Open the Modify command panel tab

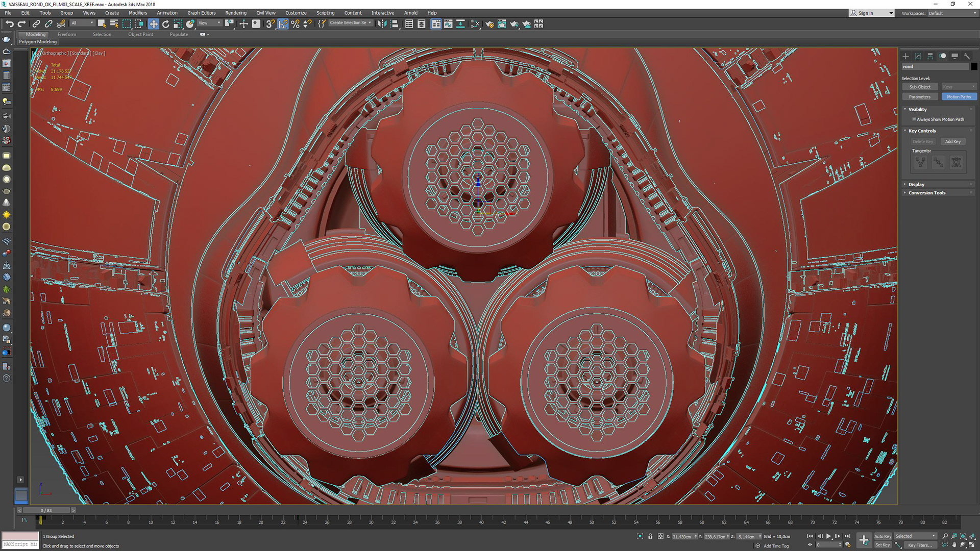pyautogui.click(x=918, y=56)
